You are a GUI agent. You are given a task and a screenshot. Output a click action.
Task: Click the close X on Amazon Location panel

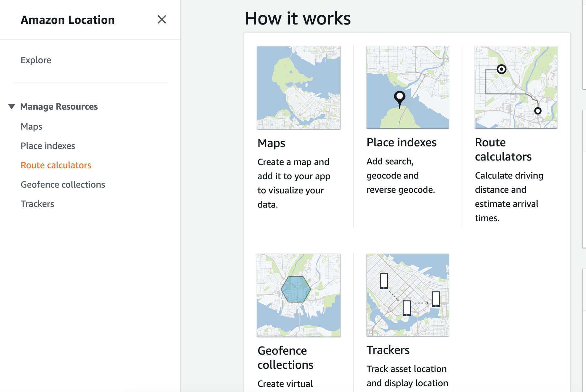pos(162,20)
